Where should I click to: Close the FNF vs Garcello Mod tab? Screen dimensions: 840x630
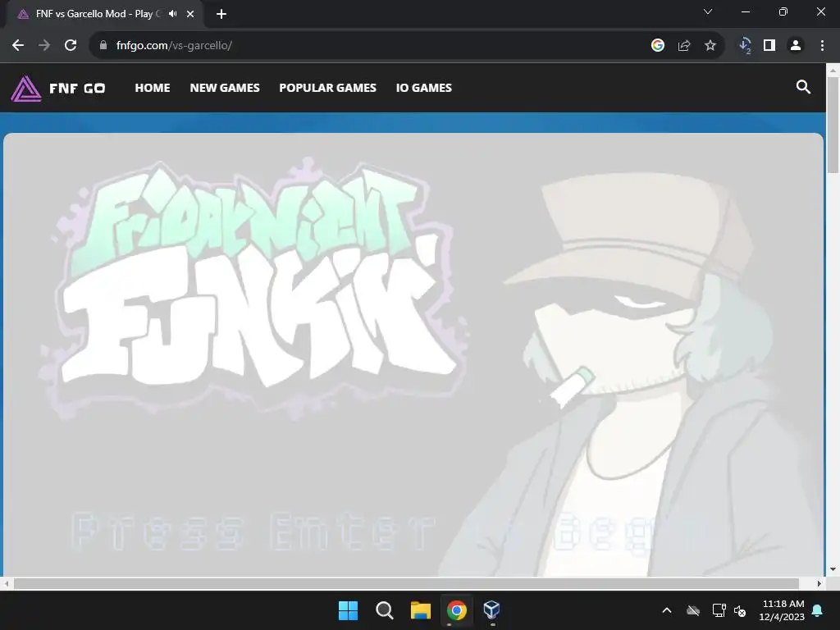[x=190, y=14]
